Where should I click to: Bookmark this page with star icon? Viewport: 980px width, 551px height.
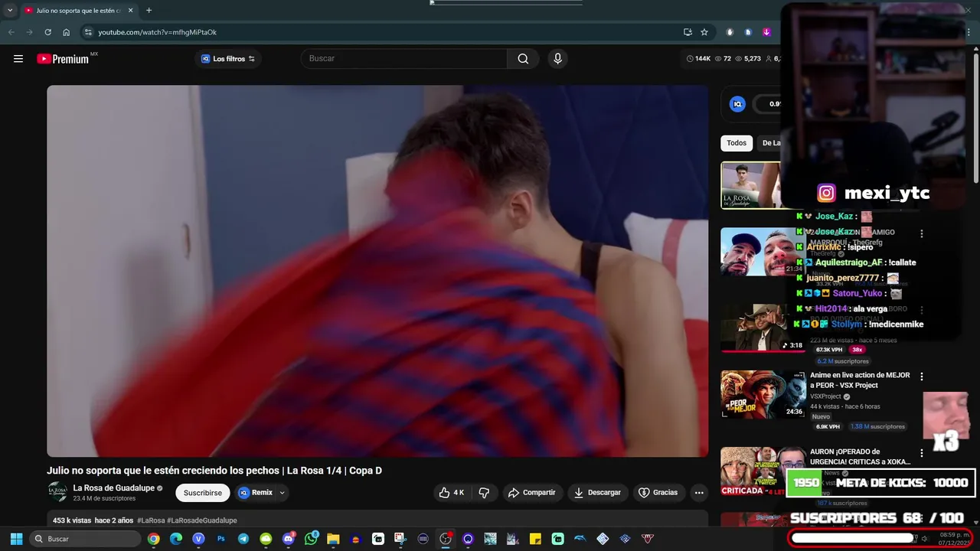click(x=704, y=32)
